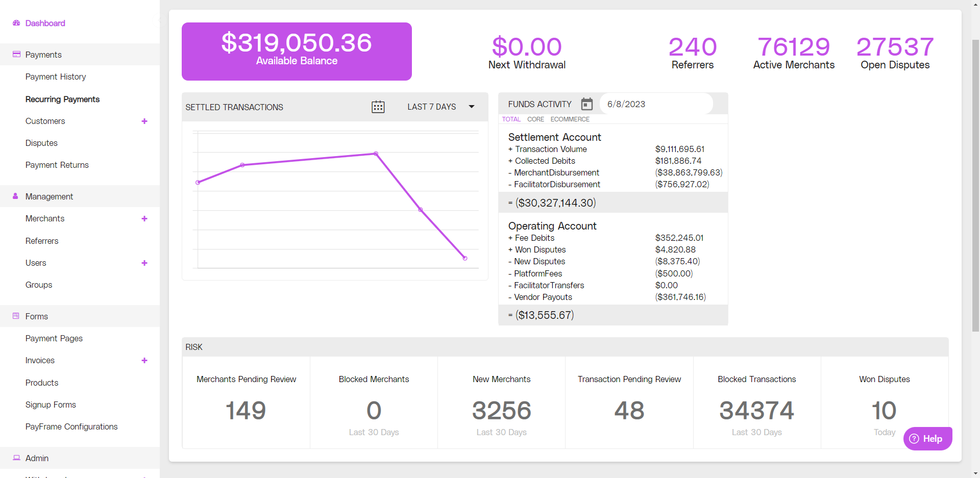Image resolution: width=980 pixels, height=478 pixels.
Task: Open Invoices page
Action: (40, 360)
